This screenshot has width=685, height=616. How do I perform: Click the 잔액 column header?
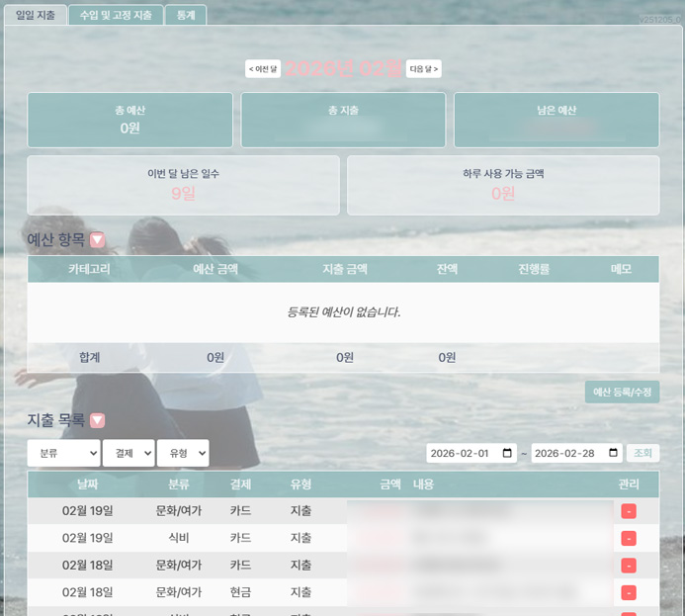tap(447, 269)
